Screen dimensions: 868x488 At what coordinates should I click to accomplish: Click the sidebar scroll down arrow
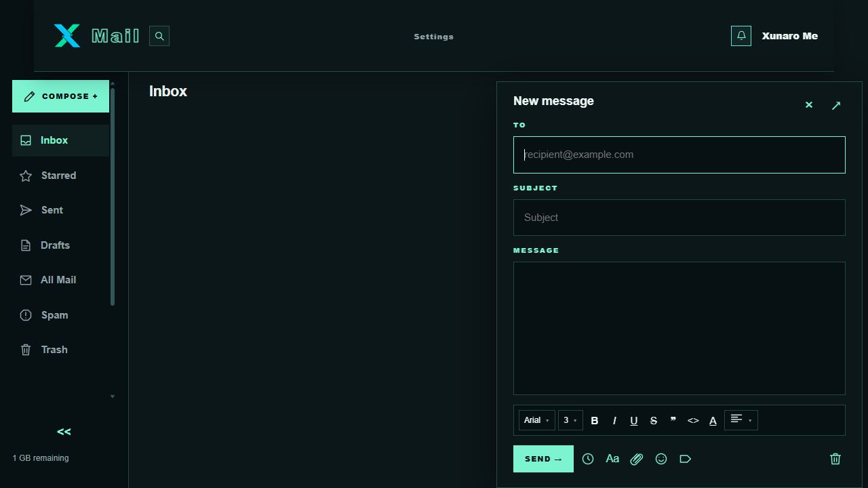coord(113,396)
